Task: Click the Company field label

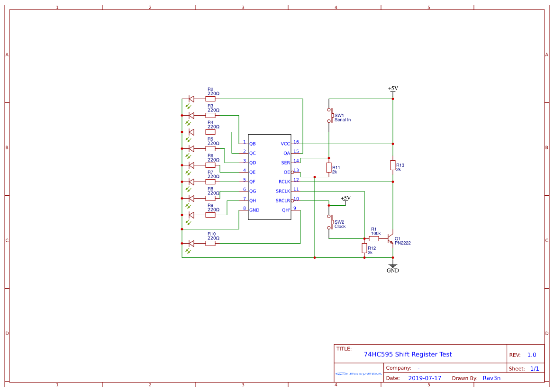Action: (x=399, y=368)
